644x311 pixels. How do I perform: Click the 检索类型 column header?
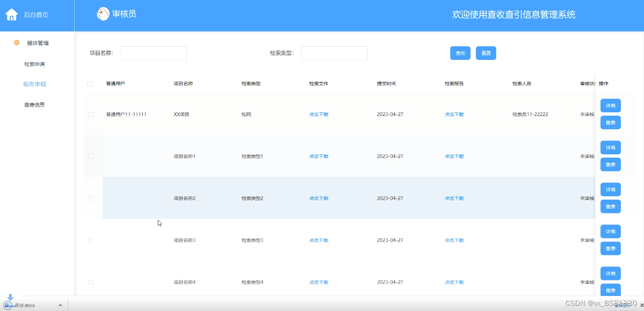[x=251, y=84]
